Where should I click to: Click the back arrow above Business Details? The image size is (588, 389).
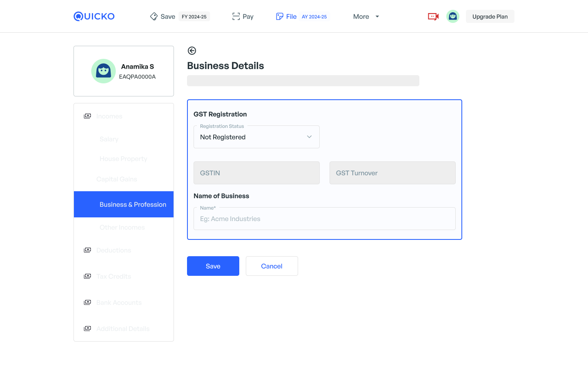click(192, 51)
